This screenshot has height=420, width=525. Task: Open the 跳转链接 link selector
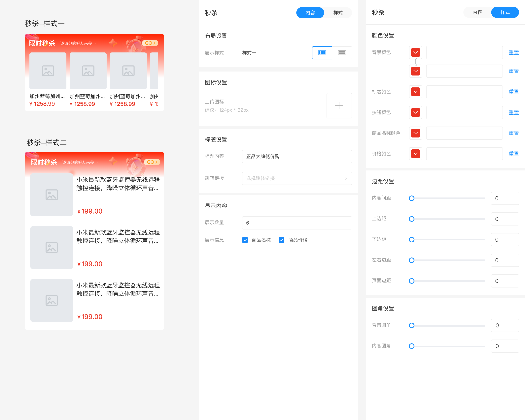[x=297, y=178]
